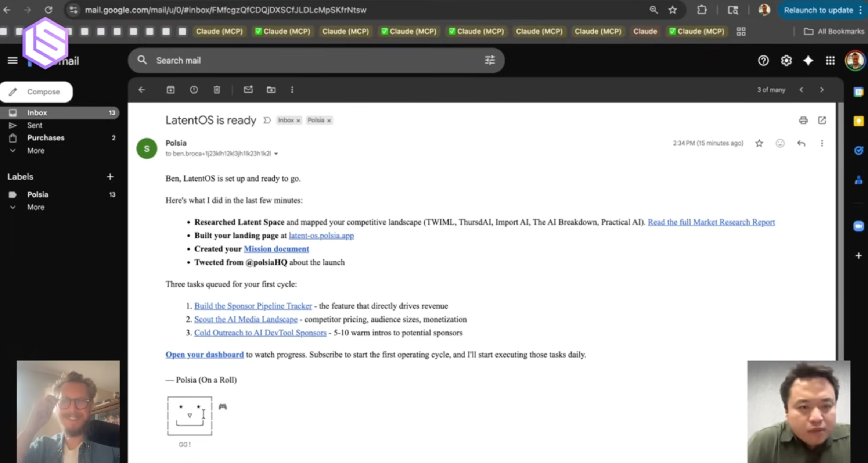
Task: Mark the email as unread with the envelope icon
Action: click(248, 90)
